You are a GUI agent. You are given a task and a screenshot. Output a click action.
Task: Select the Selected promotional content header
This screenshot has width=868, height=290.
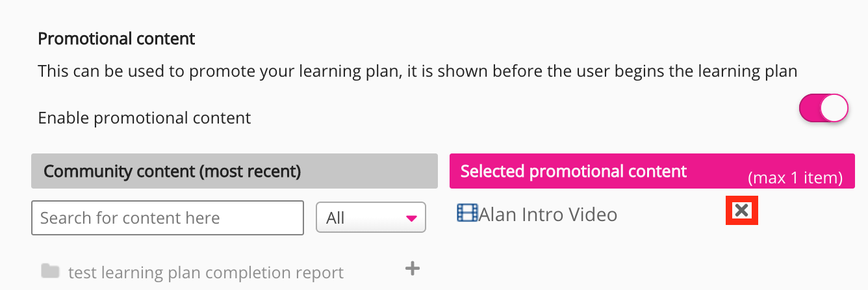click(573, 171)
